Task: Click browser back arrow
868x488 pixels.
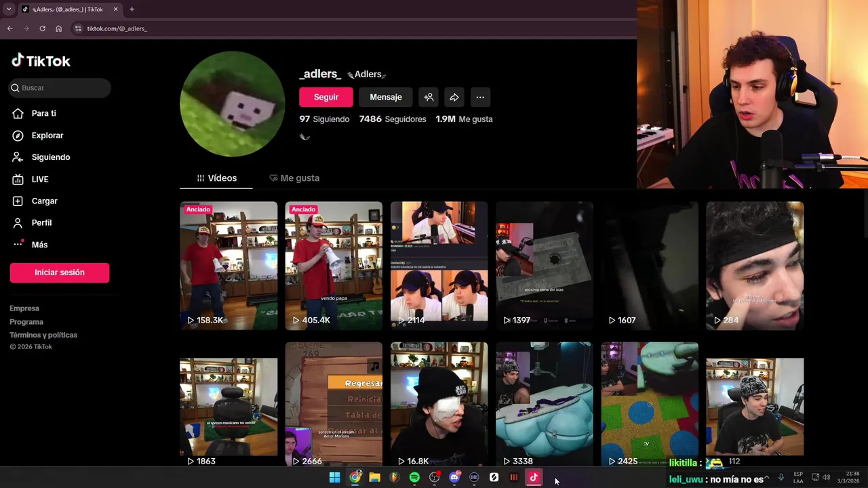Action: coord(9,28)
